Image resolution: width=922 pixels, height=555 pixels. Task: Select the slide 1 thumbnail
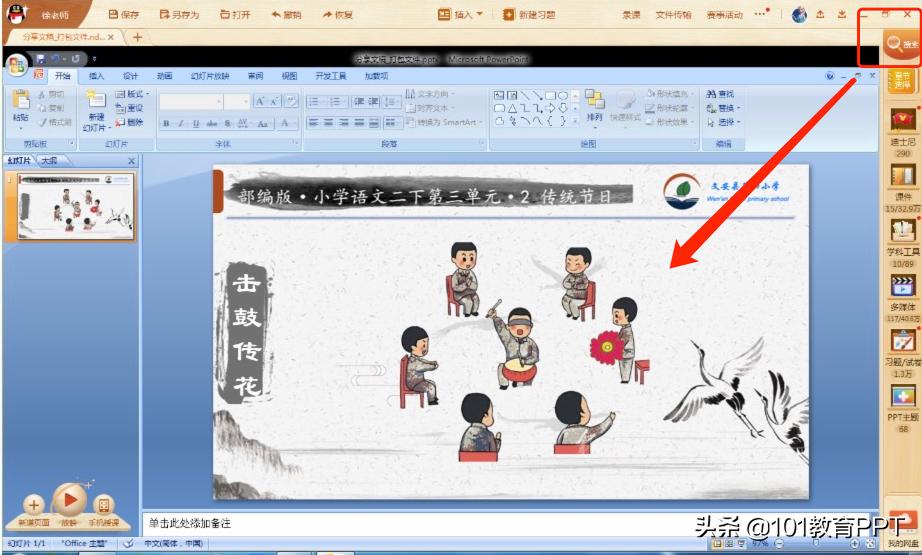click(x=75, y=206)
